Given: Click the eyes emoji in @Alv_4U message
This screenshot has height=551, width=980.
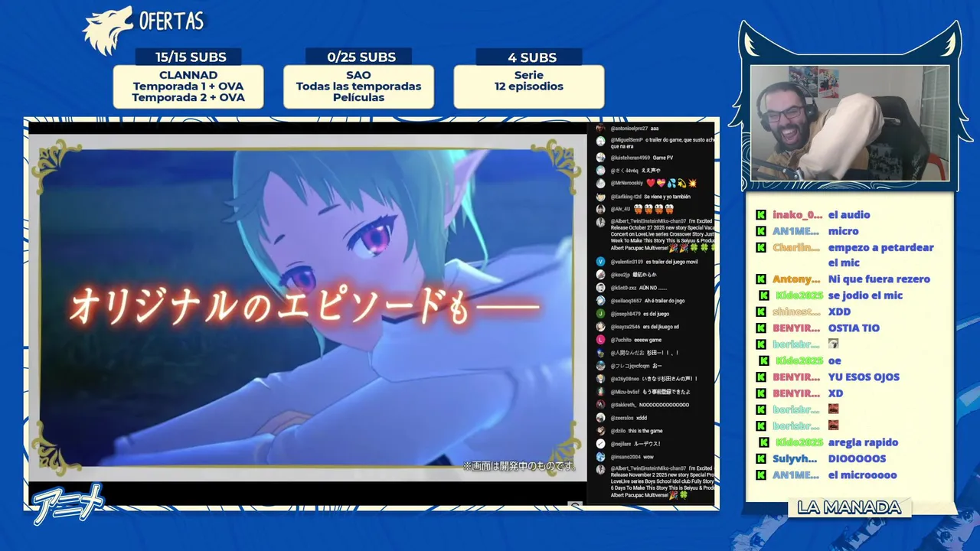Looking at the screenshot, I should coord(655,209).
